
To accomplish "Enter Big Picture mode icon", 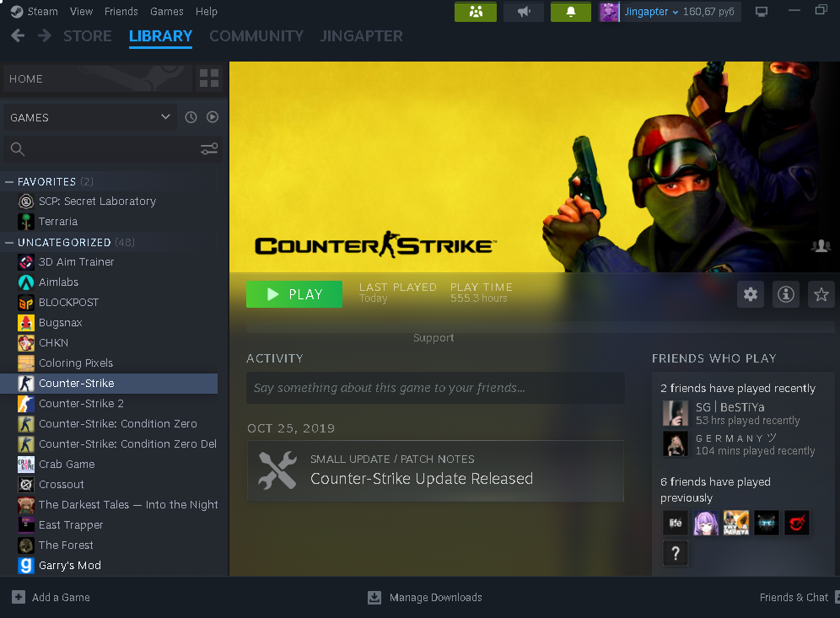I will [x=762, y=12].
